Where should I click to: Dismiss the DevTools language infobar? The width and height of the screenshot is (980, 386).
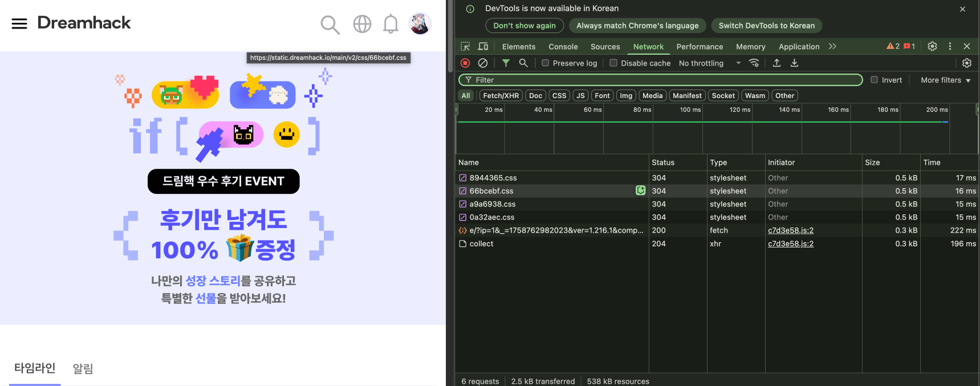point(962,9)
